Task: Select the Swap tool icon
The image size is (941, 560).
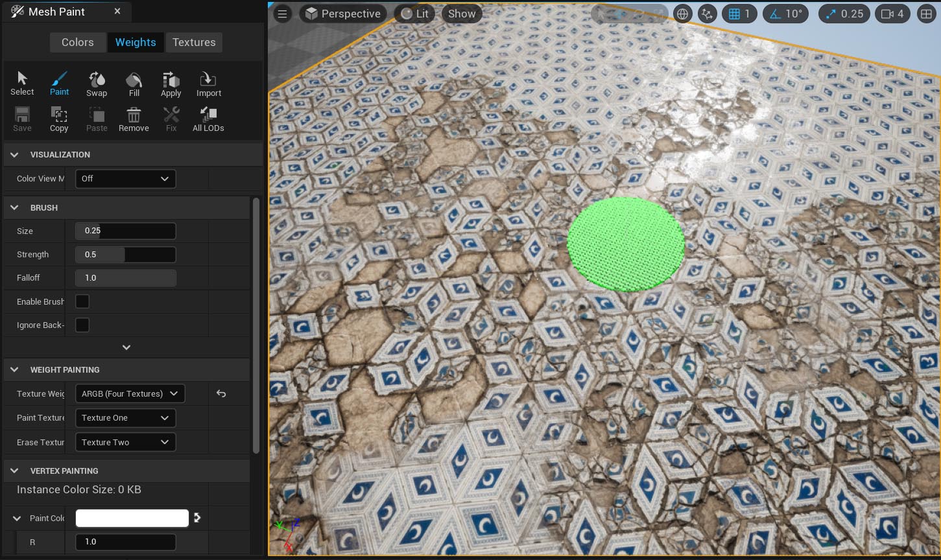Action: (x=97, y=84)
